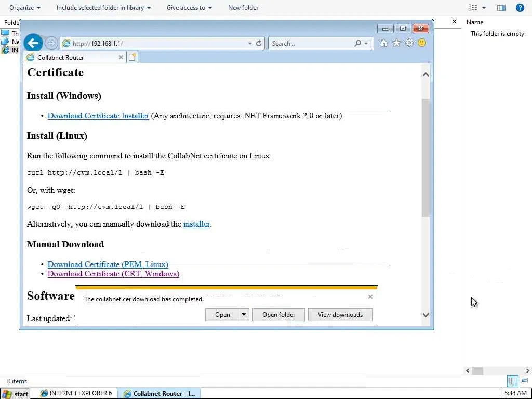Change view layout icon in Explorer toolbar

point(473,7)
